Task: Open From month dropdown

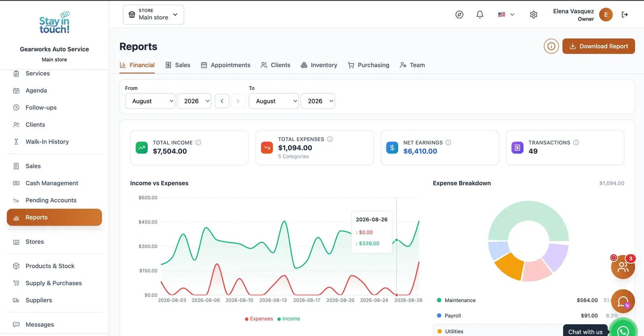Action: coord(150,101)
